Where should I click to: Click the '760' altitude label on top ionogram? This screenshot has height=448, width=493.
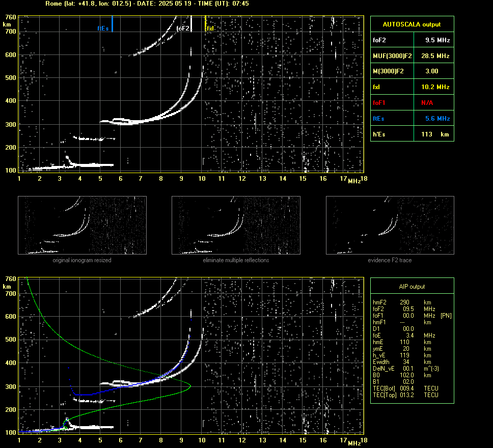pyautogui.click(x=11, y=17)
